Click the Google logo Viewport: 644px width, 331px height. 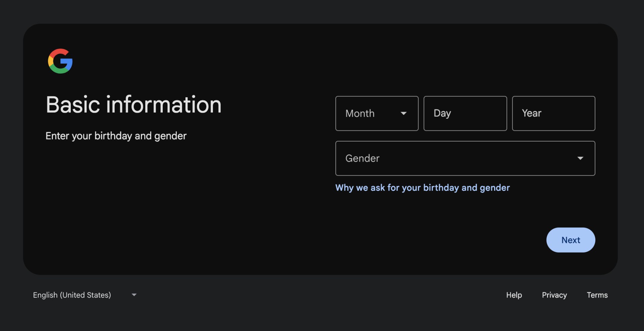[x=60, y=61]
